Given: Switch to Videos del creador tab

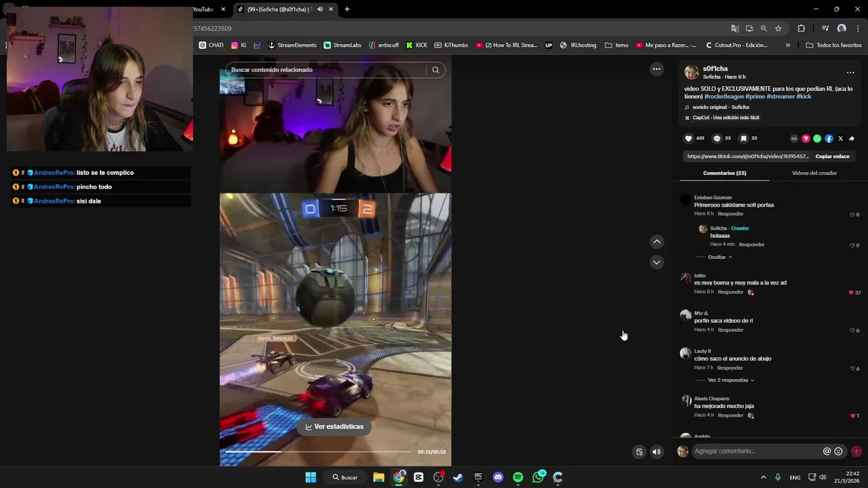Looking at the screenshot, I should click(814, 173).
